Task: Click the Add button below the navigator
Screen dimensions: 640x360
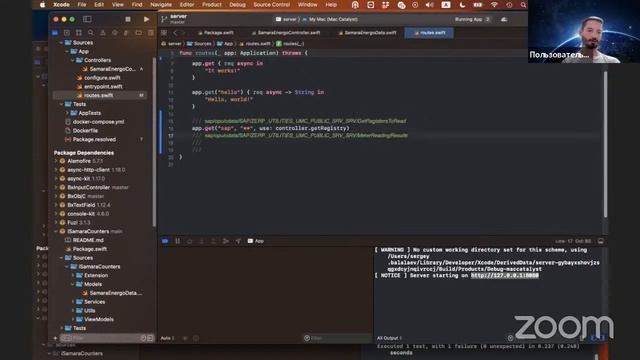Action: tap(55, 338)
